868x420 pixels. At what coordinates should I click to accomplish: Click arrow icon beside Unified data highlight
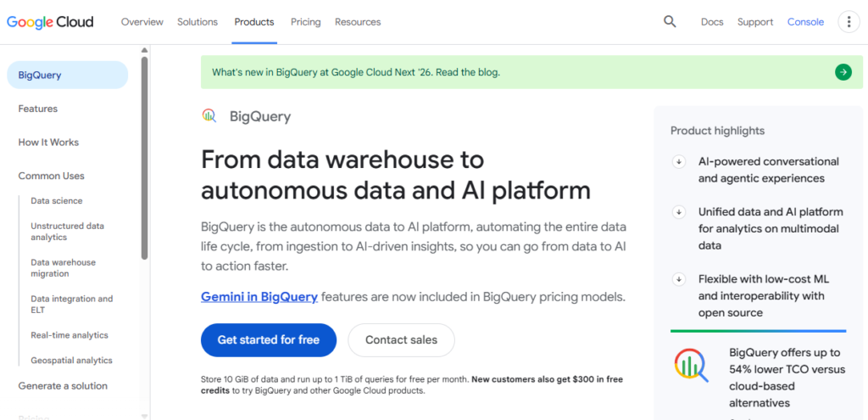679,212
